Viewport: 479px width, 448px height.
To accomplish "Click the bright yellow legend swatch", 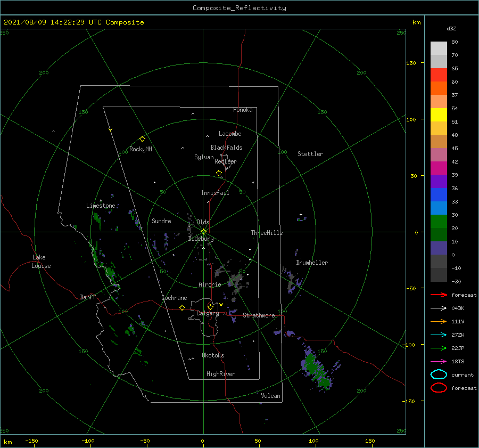I will click(439, 115).
